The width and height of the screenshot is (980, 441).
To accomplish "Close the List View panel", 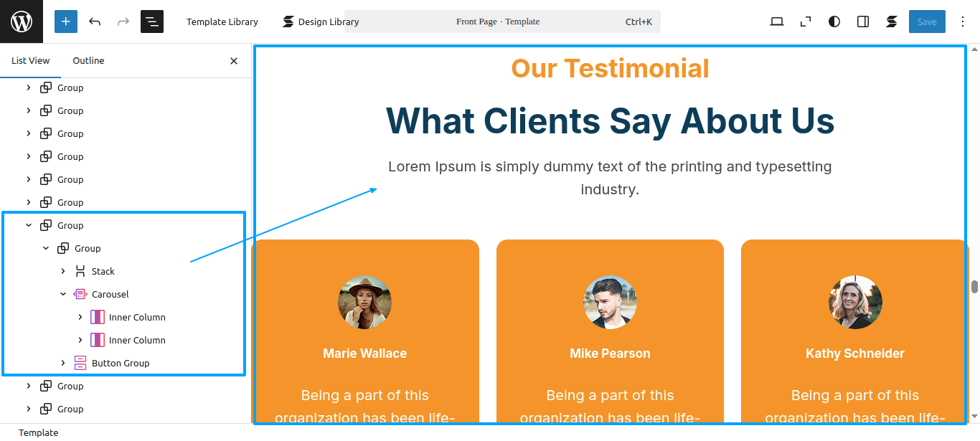I will (234, 61).
